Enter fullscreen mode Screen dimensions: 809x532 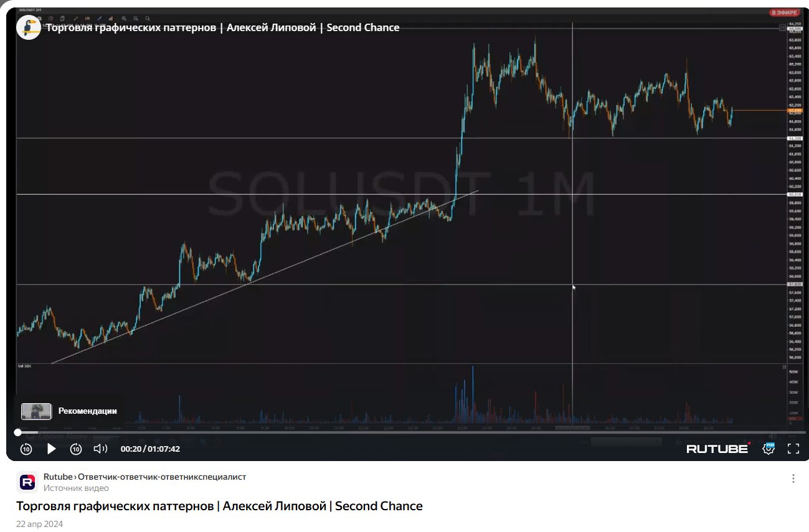click(793, 448)
